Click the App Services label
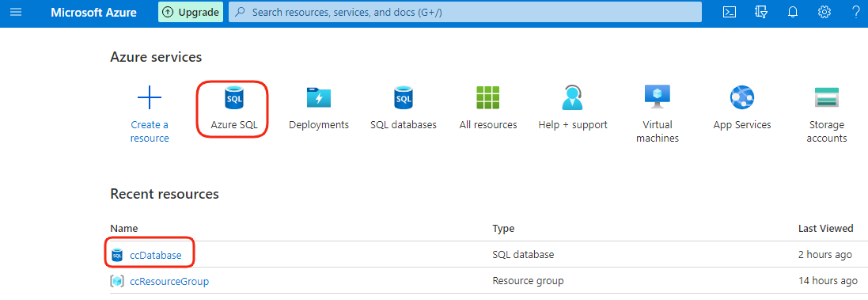Viewport: 868px width, 300px height. click(x=742, y=125)
